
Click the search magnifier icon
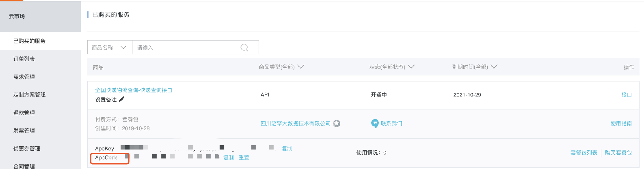(x=244, y=47)
